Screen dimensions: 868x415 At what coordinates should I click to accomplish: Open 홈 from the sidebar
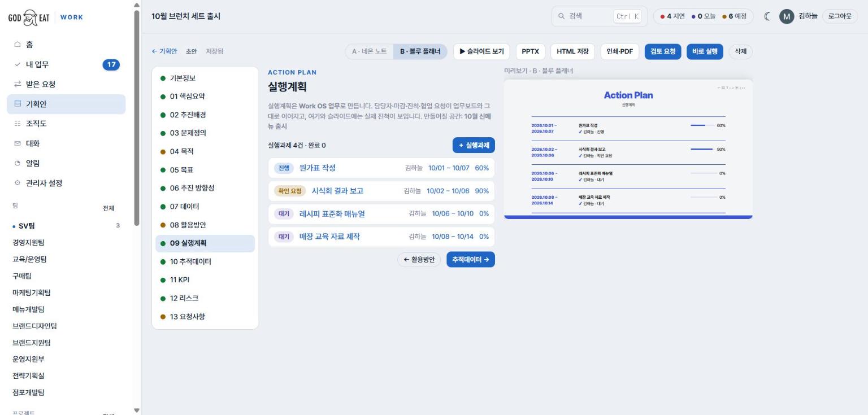click(x=66, y=45)
